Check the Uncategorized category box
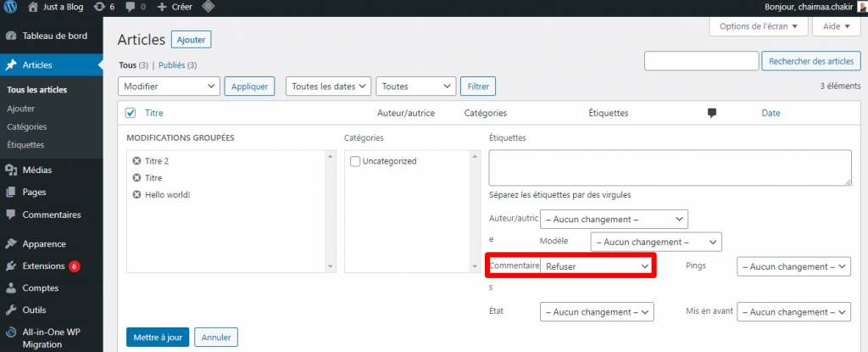 point(356,161)
